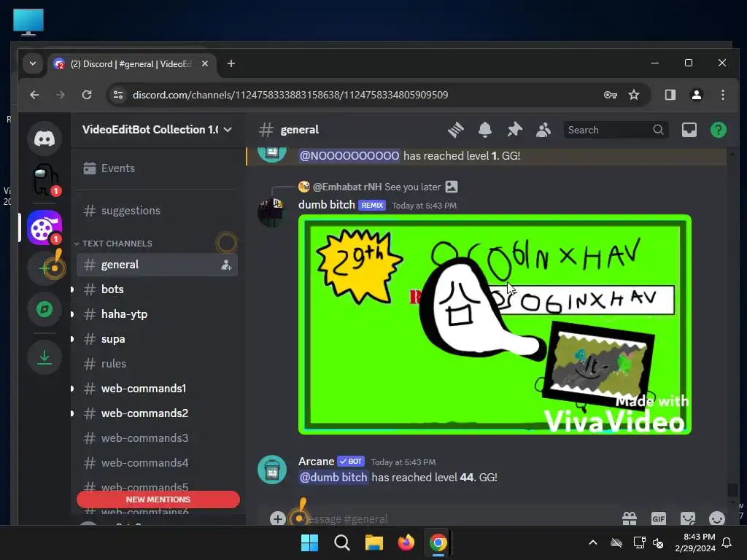747x560 pixels.
Task: Click the @NOOOOOOOOOO mention
Action: coord(349,156)
